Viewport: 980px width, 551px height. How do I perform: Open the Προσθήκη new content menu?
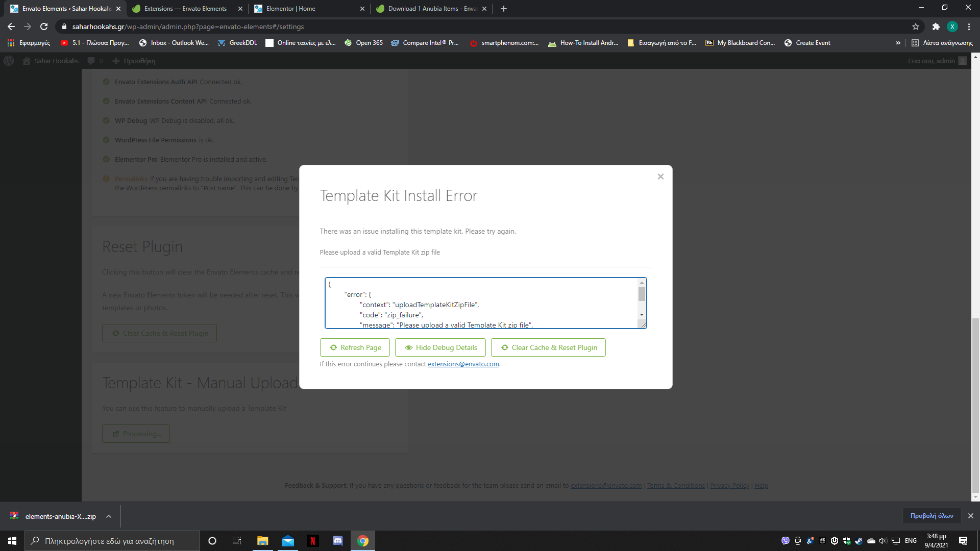(x=134, y=61)
